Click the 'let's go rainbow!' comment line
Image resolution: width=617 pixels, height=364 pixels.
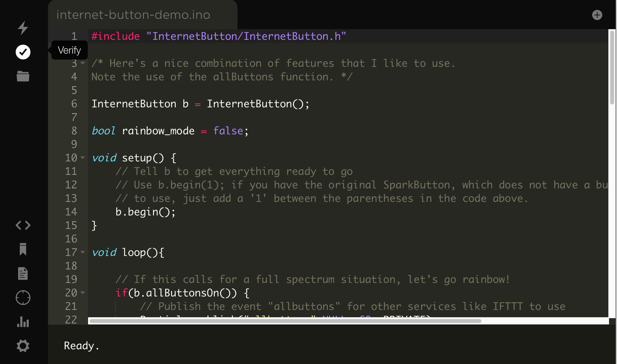pos(312,279)
